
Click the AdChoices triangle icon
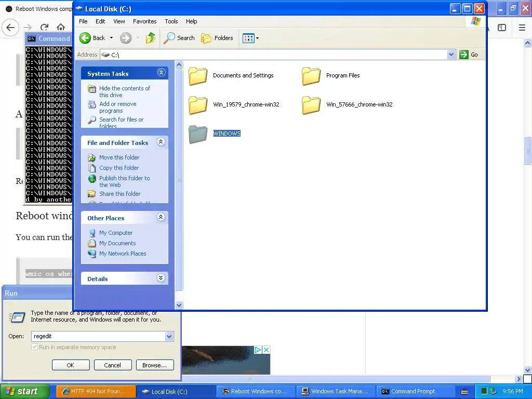click(x=258, y=350)
